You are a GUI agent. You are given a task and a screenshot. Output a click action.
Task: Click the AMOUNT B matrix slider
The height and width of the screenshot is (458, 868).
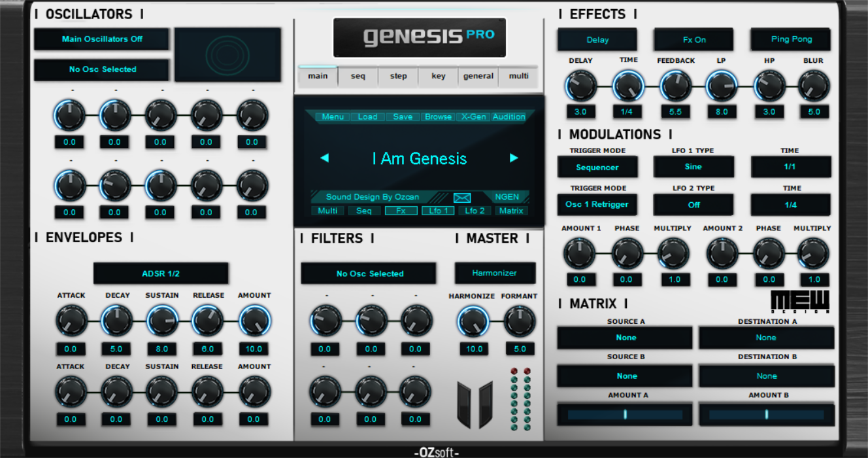pos(767,414)
